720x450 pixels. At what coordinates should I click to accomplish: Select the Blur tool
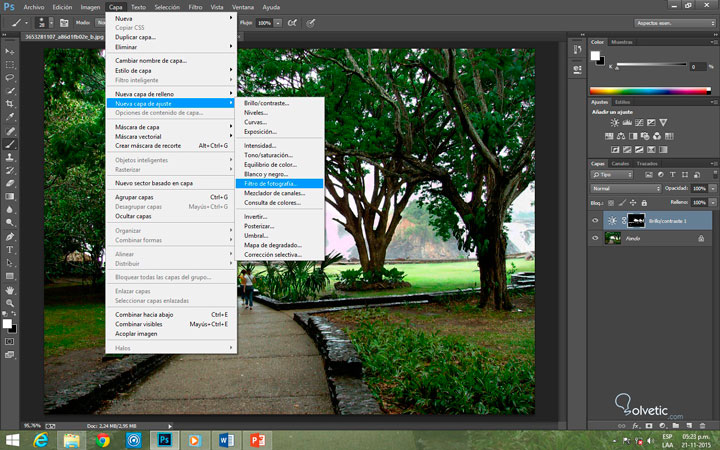tap(10, 210)
